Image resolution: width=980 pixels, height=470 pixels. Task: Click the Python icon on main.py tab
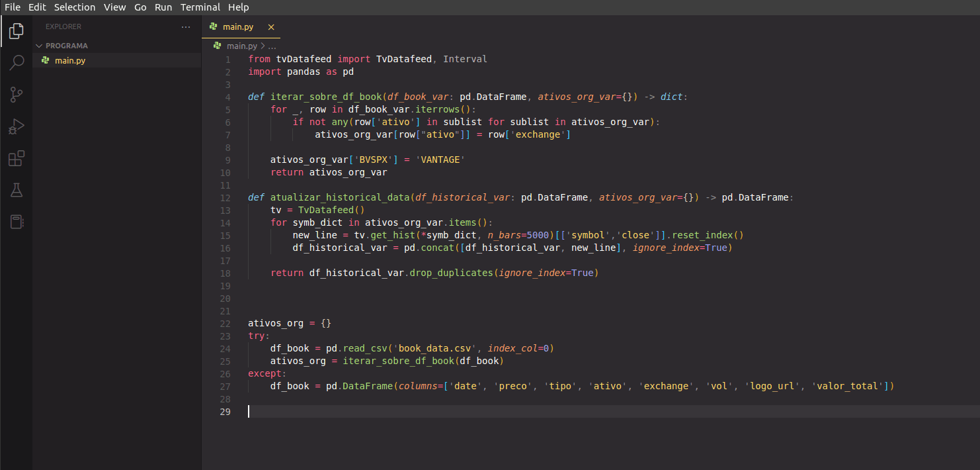213,27
